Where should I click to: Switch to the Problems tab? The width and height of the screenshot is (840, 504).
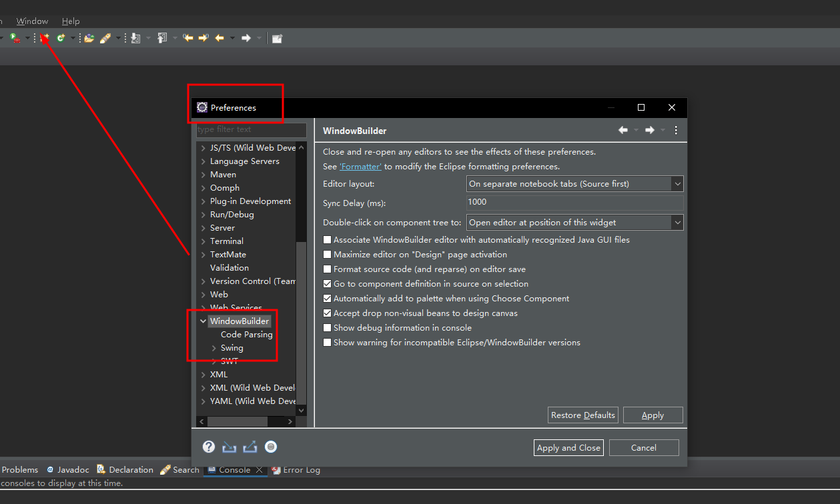[x=19, y=469]
